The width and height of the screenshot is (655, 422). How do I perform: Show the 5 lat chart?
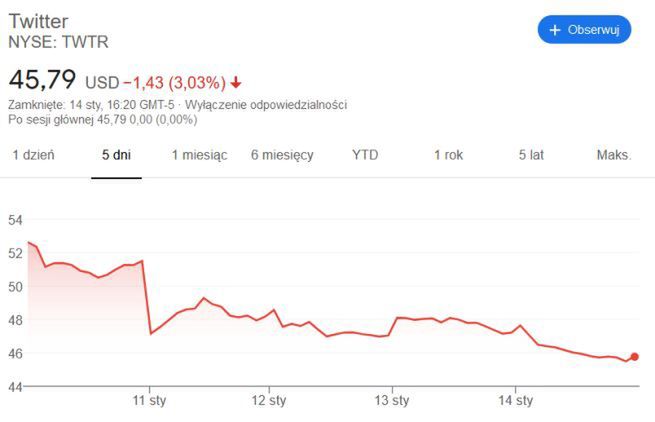tap(531, 155)
